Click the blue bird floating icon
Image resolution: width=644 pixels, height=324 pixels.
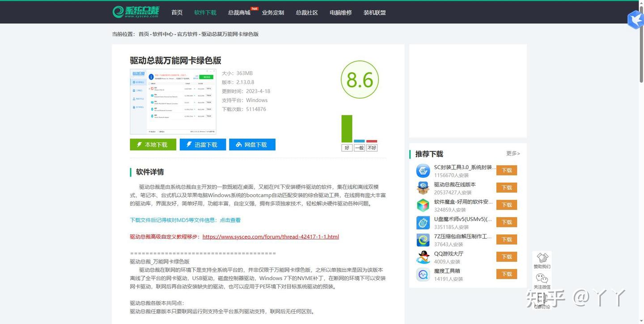coord(635,19)
